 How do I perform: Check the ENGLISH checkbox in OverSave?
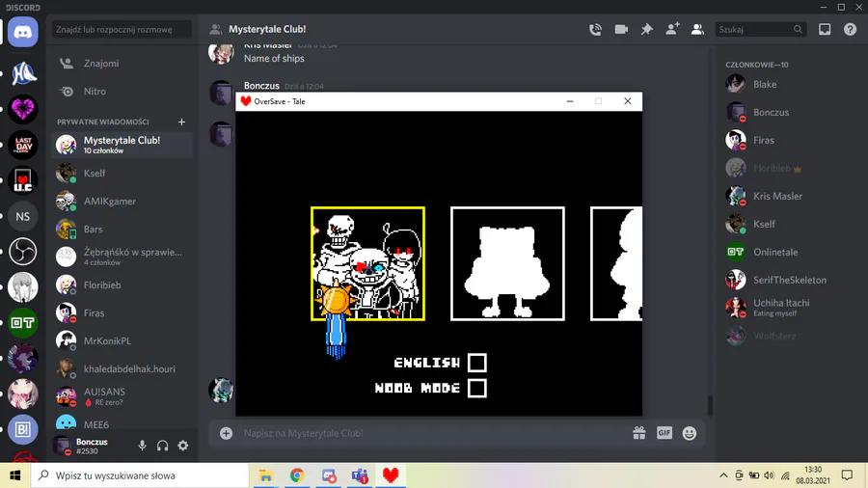(477, 363)
